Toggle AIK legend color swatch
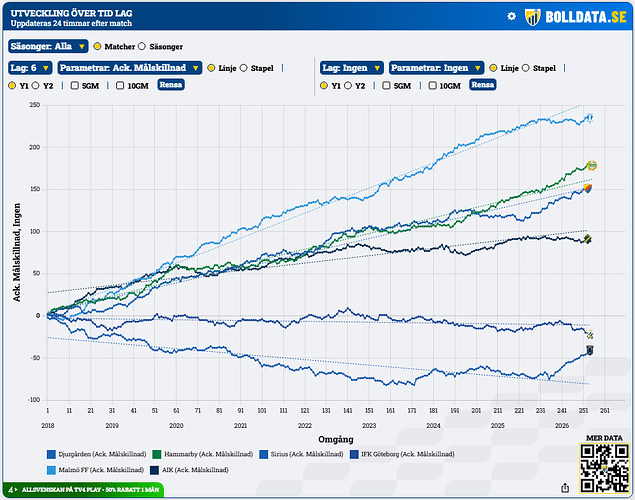The width and height of the screenshot is (635, 500). coord(154,470)
